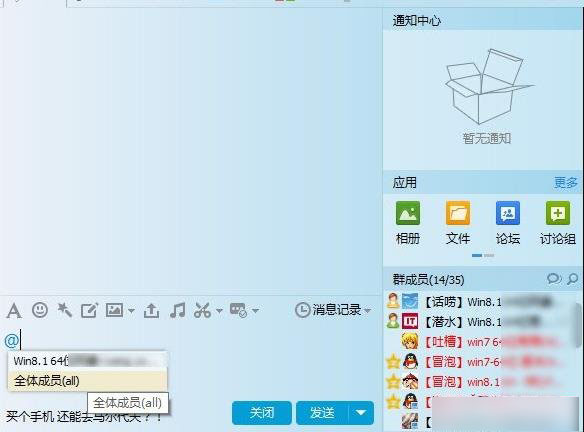Open the 相册 album app

(x=408, y=223)
